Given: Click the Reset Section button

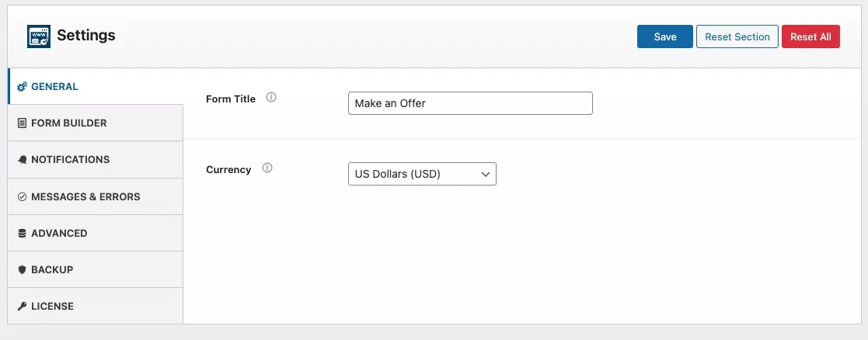Looking at the screenshot, I should [x=737, y=37].
